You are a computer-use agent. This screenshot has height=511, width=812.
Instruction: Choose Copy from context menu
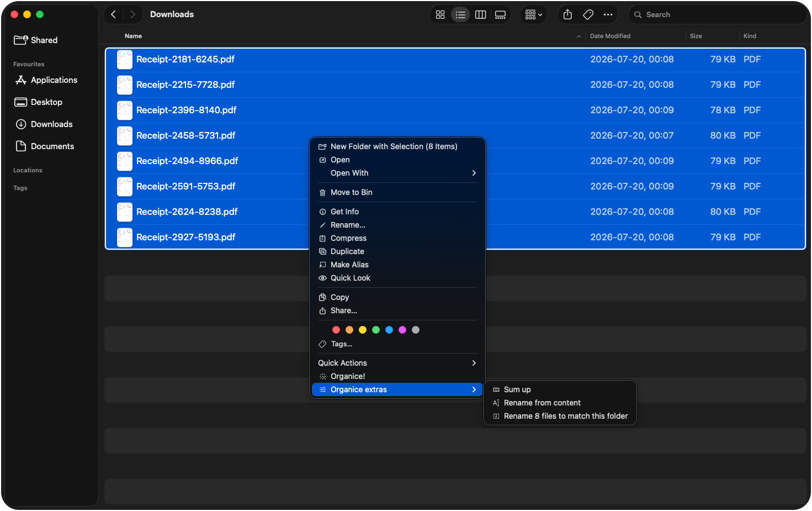[x=397, y=297]
